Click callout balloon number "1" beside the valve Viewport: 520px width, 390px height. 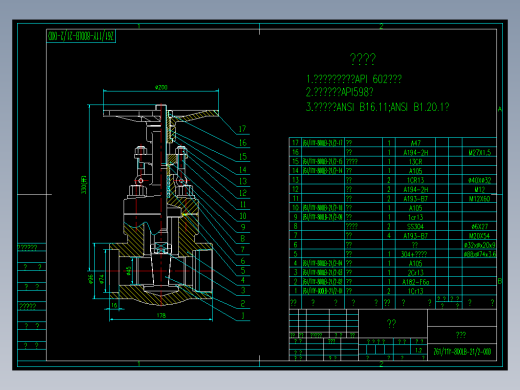tap(243, 315)
